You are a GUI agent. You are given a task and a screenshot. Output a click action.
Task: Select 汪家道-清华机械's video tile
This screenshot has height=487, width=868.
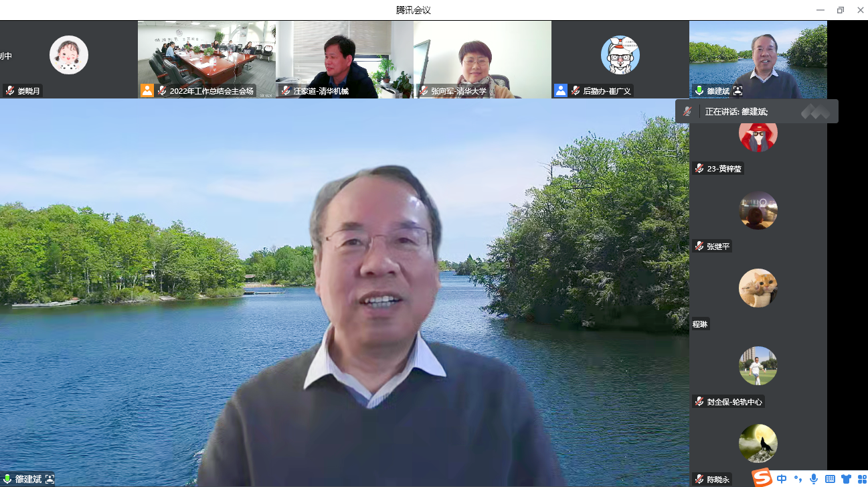tap(345, 60)
